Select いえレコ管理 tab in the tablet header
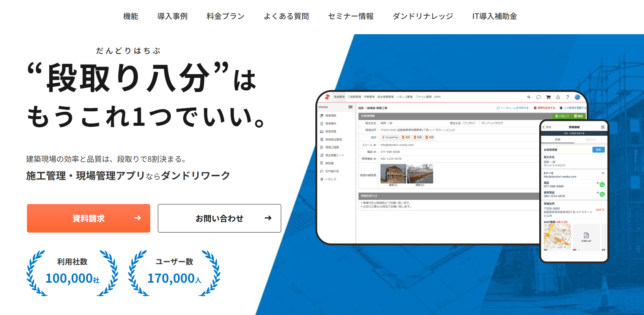This screenshot has height=315, width=644. point(404,97)
